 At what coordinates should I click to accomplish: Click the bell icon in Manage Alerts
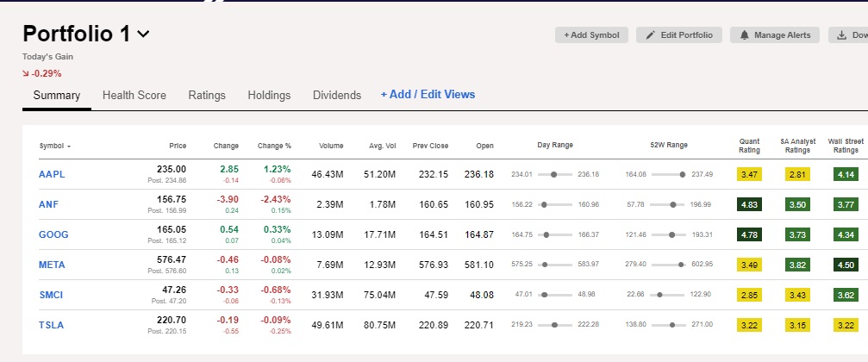coord(744,34)
